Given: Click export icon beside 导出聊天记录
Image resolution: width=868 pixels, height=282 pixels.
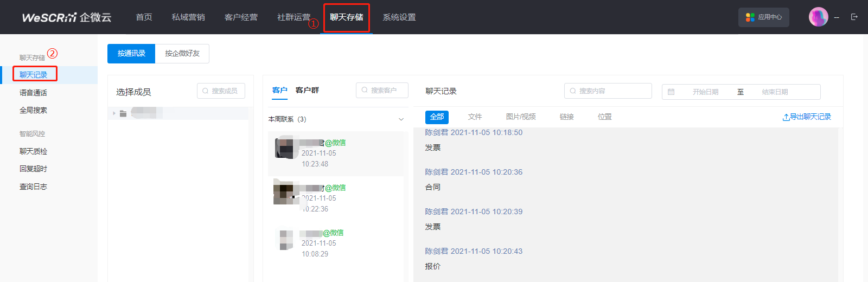Looking at the screenshot, I should click(786, 117).
